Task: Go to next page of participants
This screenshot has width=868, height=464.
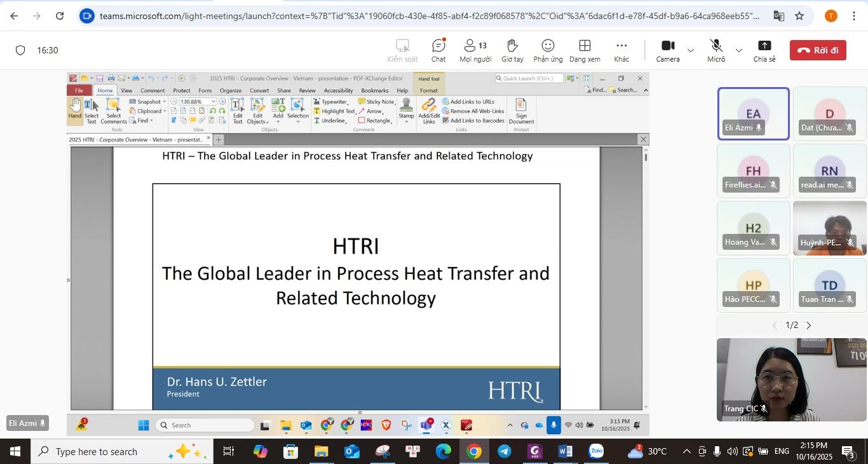Action: 809,325
